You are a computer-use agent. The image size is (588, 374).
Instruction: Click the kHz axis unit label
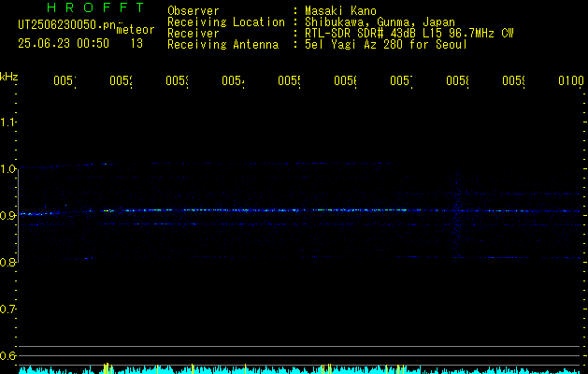[x=8, y=77]
